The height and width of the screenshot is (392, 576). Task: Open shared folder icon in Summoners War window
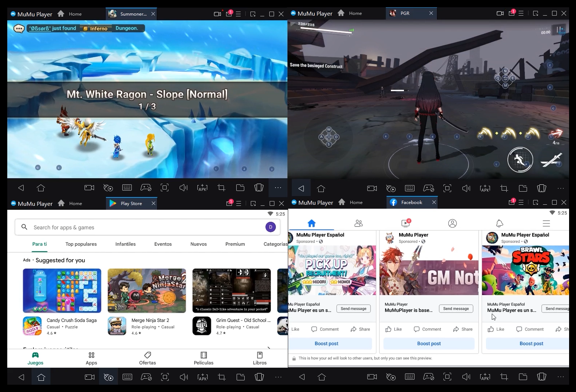240,188
